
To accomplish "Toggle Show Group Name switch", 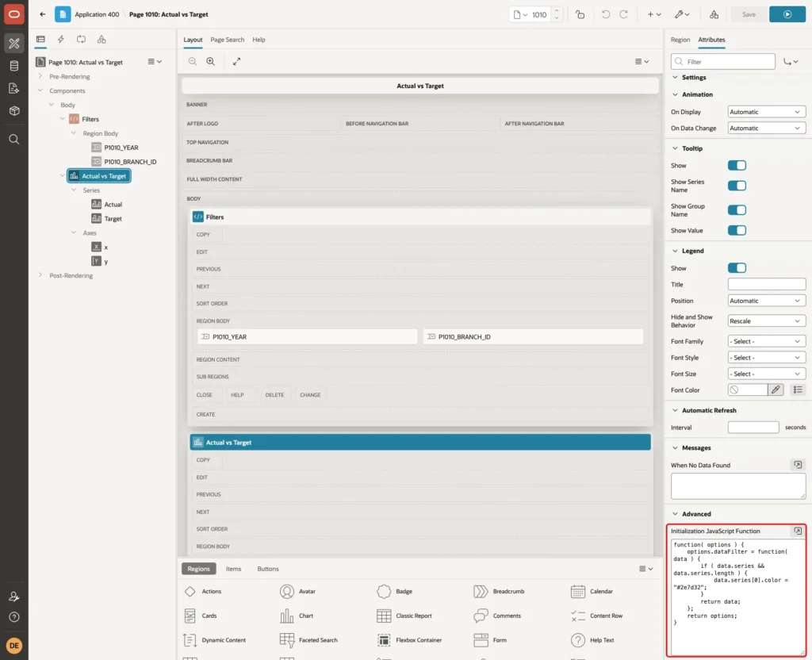I will click(x=737, y=209).
